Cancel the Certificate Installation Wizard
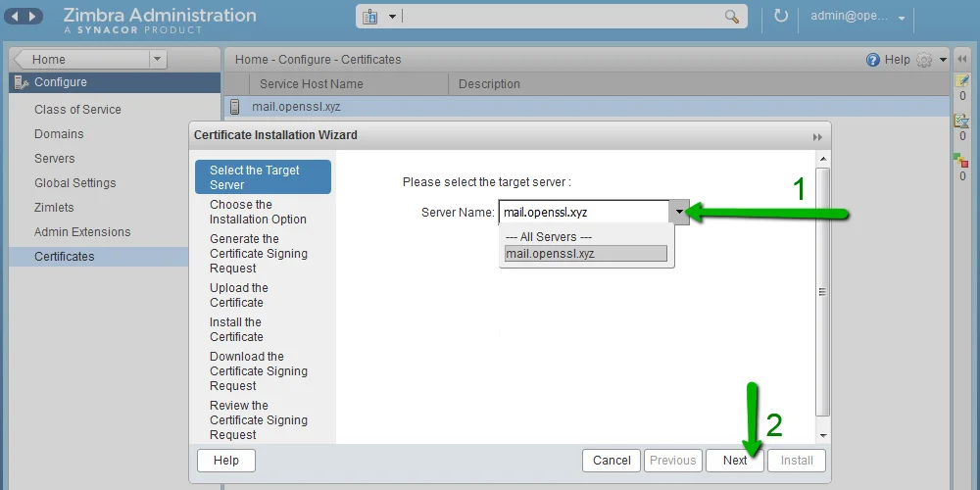980x490 pixels. click(612, 461)
